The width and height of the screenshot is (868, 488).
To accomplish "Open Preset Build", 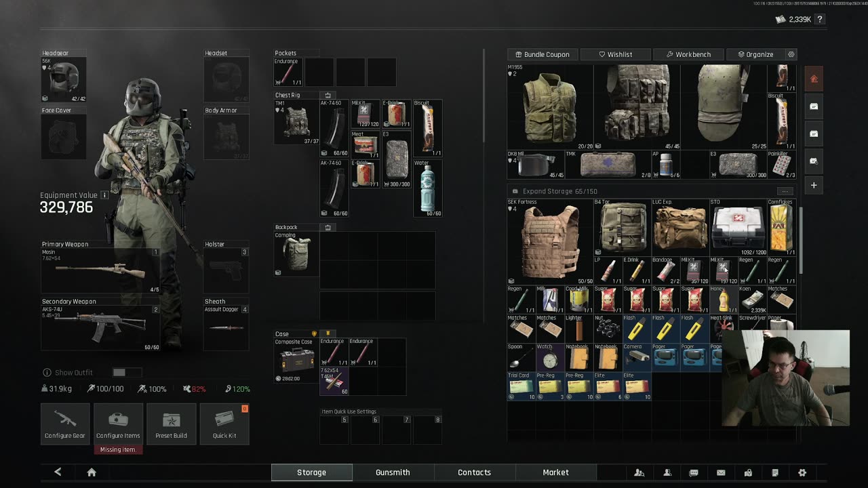I will point(171,424).
